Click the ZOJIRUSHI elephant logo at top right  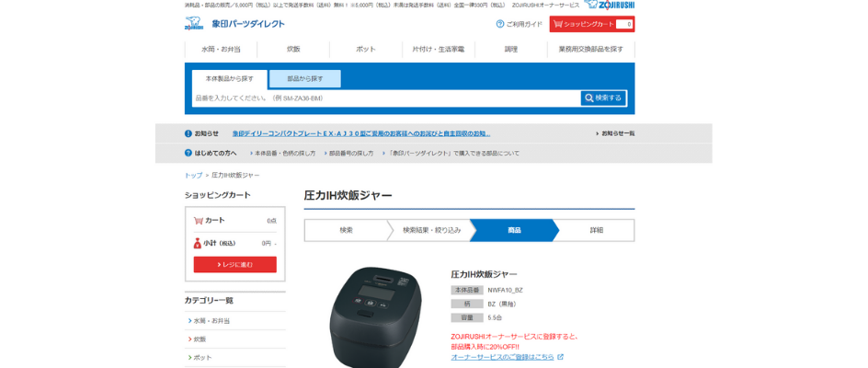point(610,5)
